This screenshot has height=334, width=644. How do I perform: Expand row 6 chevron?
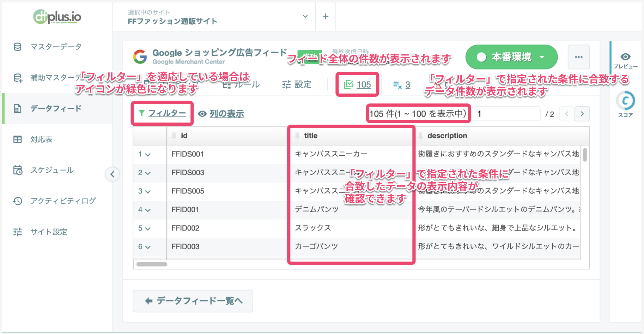148,247
